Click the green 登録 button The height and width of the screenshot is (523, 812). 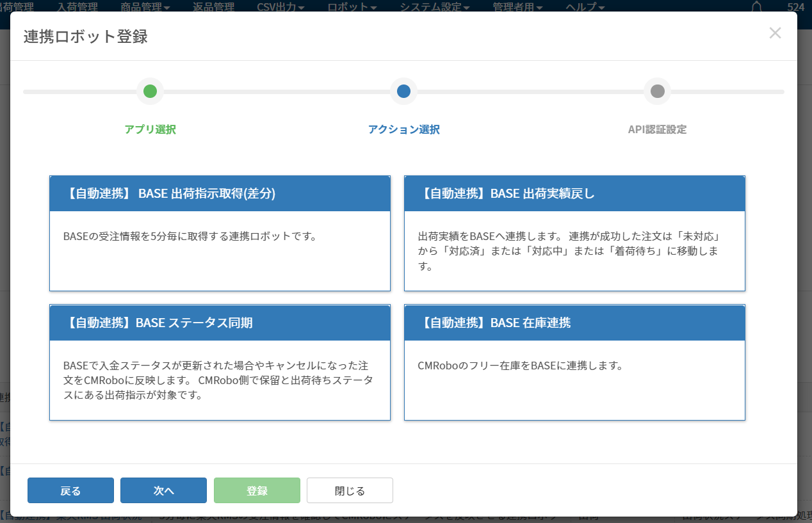[257, 490]
